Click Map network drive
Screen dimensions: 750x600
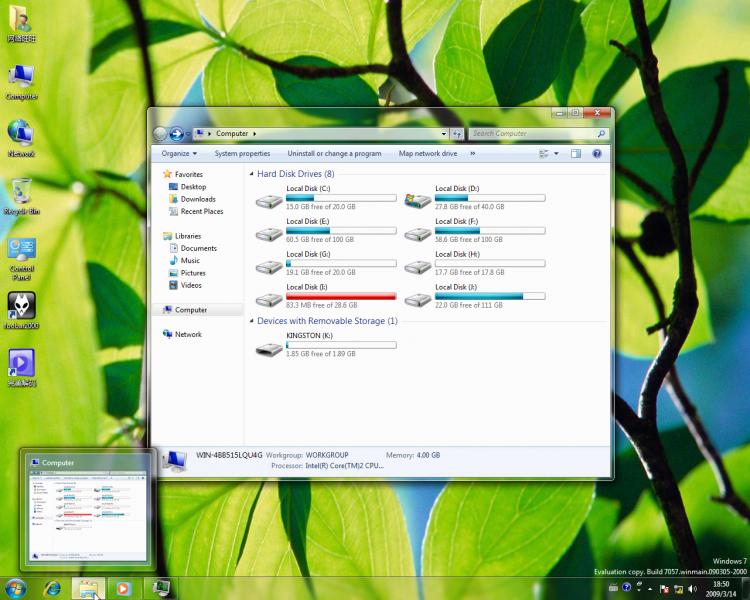pos(428,154)
